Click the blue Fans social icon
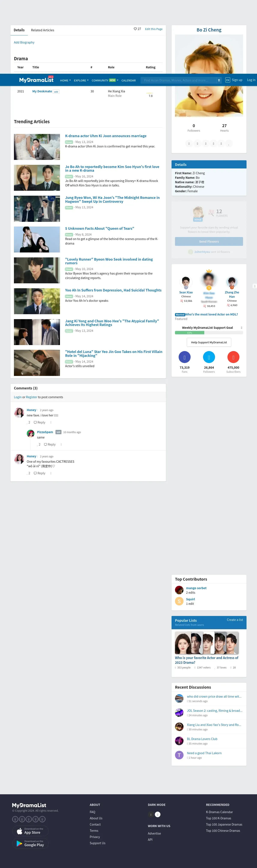This screenshot has width=257, height=868. (x=185, y=357)
